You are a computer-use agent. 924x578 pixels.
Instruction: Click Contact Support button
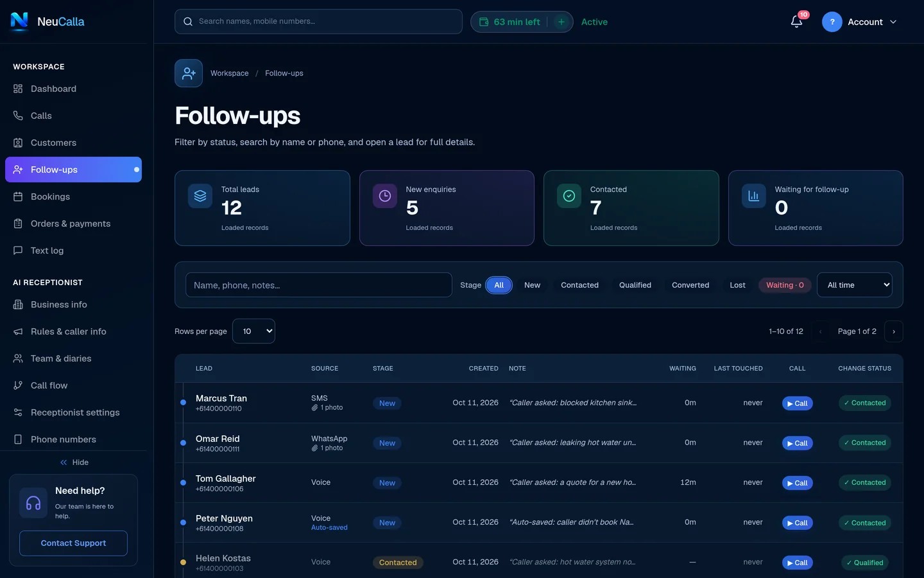[73, 543]
